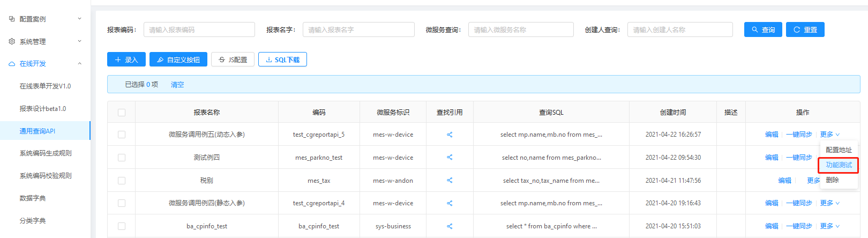The width and height of the screenshot is (868, 238).
Task: Expand the 系统管理 sidebar menu
Action: 79,41
